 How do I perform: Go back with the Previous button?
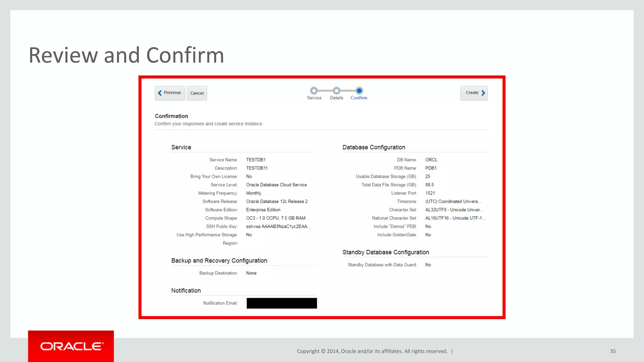coord(170,93)
